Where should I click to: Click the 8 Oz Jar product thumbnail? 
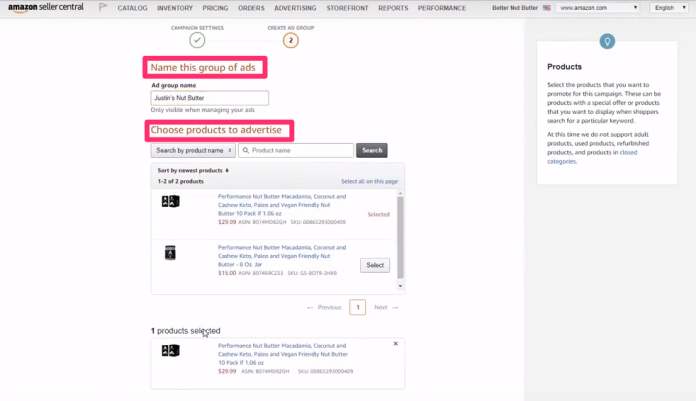[170, 253]
